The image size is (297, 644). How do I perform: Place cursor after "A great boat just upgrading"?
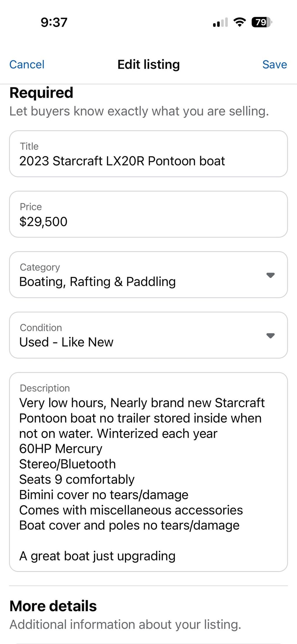coord(176,556)
